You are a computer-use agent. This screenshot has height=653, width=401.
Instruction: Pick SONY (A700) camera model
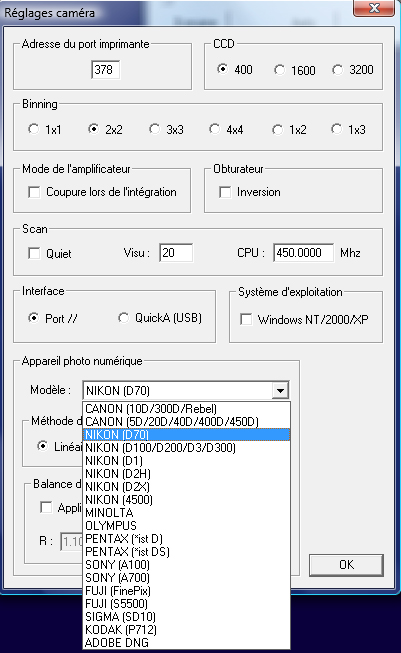tap(187, 578)
